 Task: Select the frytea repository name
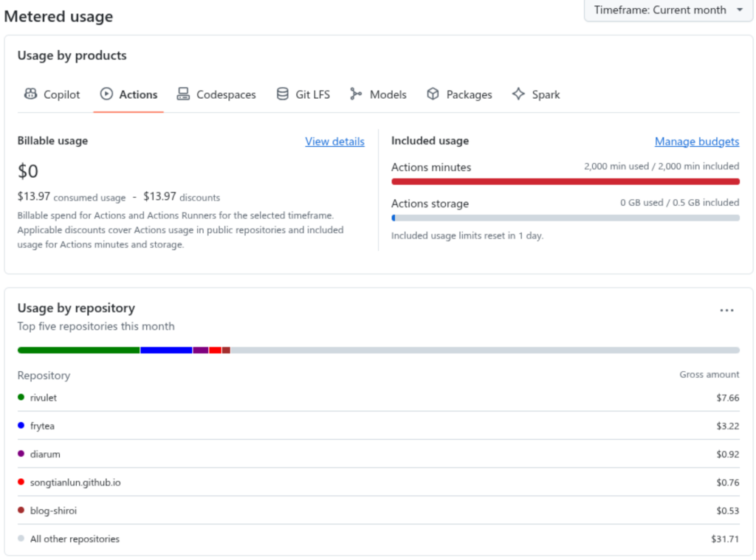[42, 426]
